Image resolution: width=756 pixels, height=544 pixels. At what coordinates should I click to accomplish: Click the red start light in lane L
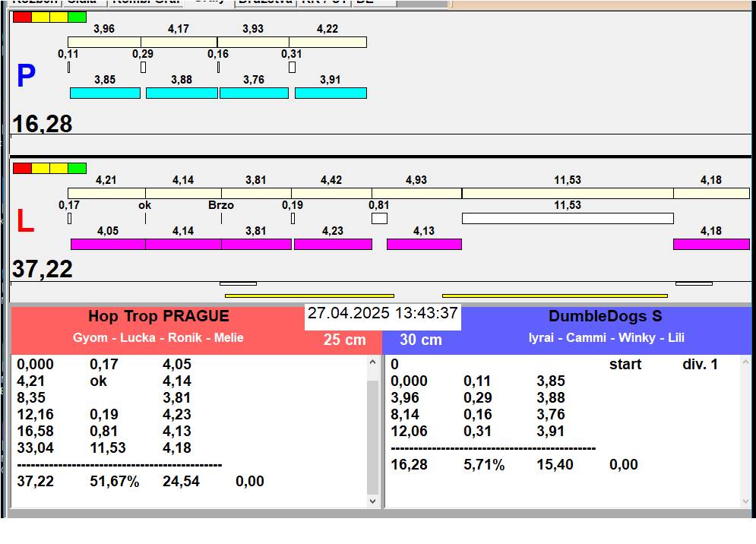click(22, 168)
